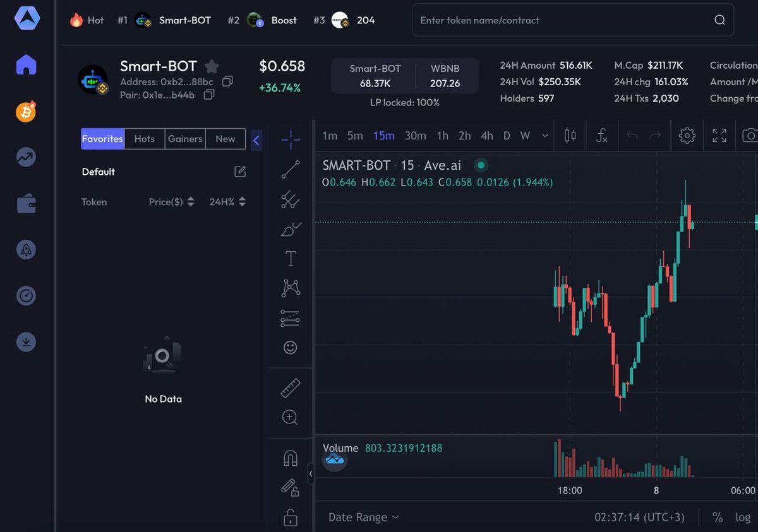Undo the last chart action
The width and height of the screenshot is (758, 532).
[x=632, y=135]
